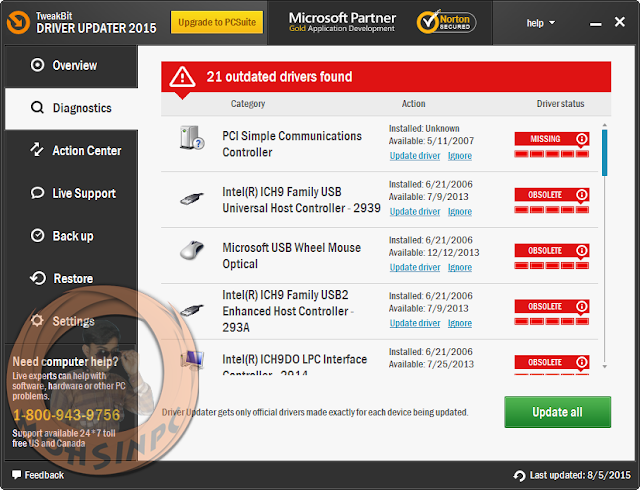Click the Driver status column header
640x490 pixels.
(x=560, y=104)
